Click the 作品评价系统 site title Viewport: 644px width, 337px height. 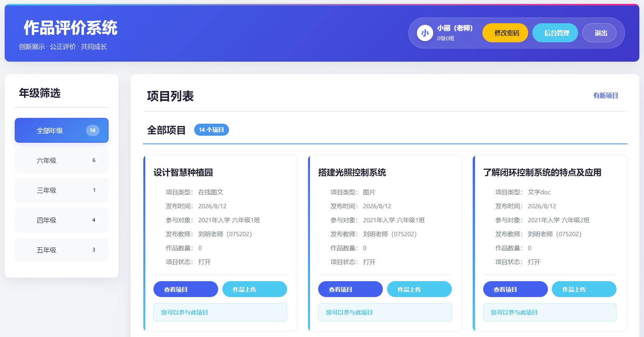71,28
